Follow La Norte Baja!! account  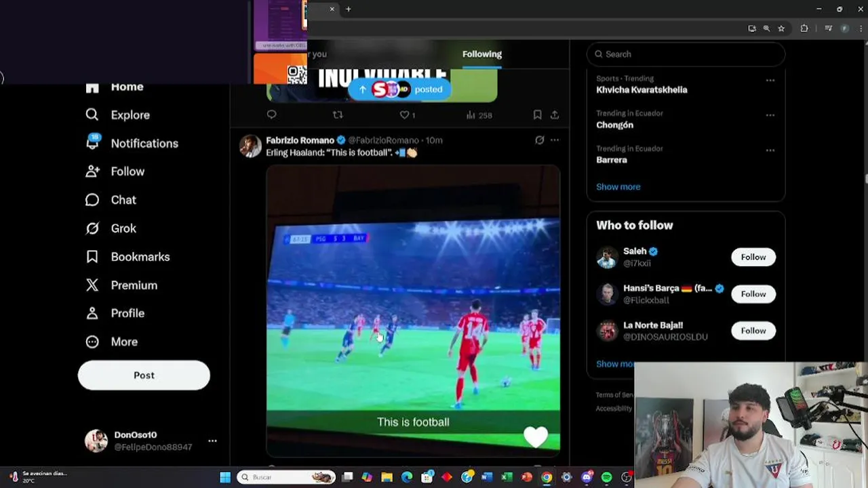(753, 331)
